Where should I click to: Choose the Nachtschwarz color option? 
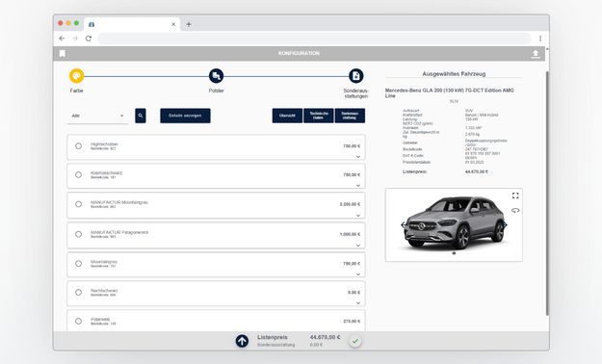(78, 292)
